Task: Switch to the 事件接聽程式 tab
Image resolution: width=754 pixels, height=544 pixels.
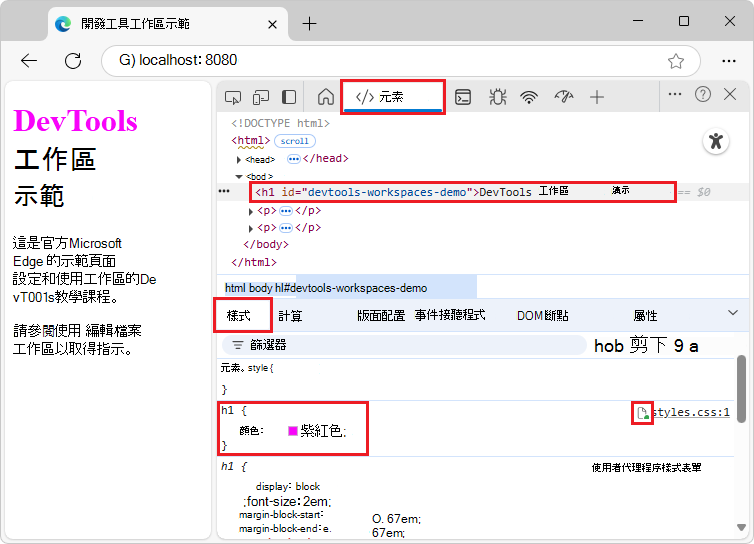Action: (x=450, y=315)
